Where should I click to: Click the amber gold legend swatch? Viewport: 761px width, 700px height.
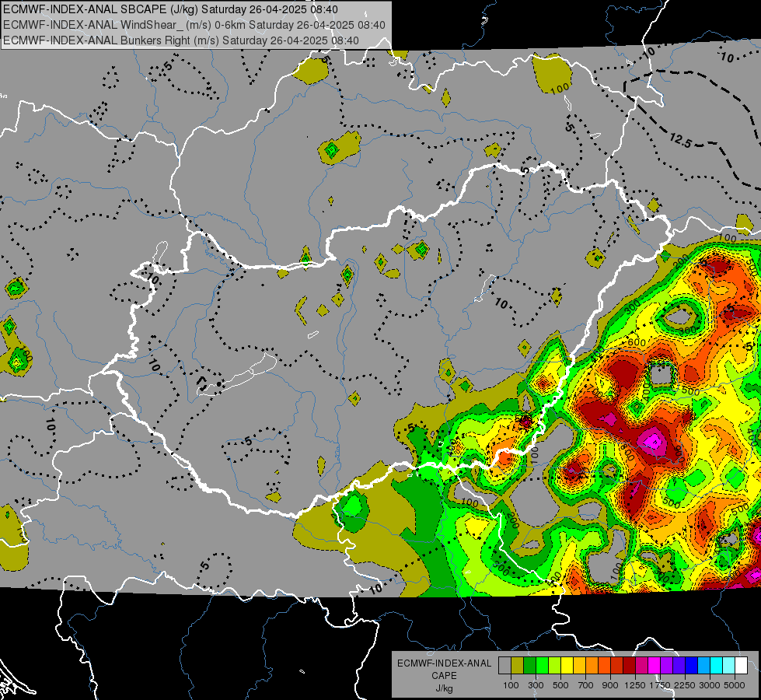[579, 666]
